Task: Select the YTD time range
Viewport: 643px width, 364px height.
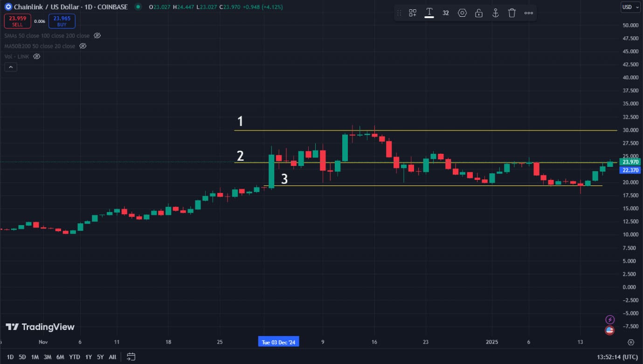Action: [x=75, y=357]
